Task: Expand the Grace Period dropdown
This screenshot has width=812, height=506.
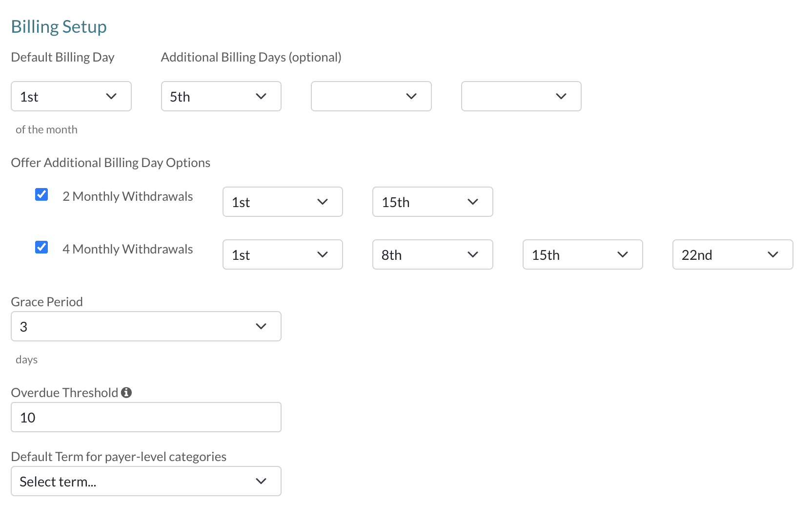Action: (x=146, y=326)
